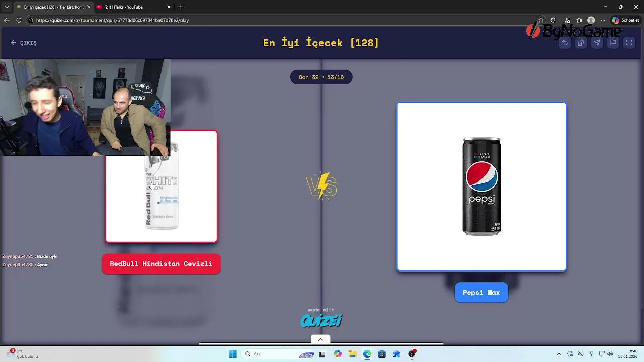Undo last pick with the undo arrow icon

(x=565, y=43)
